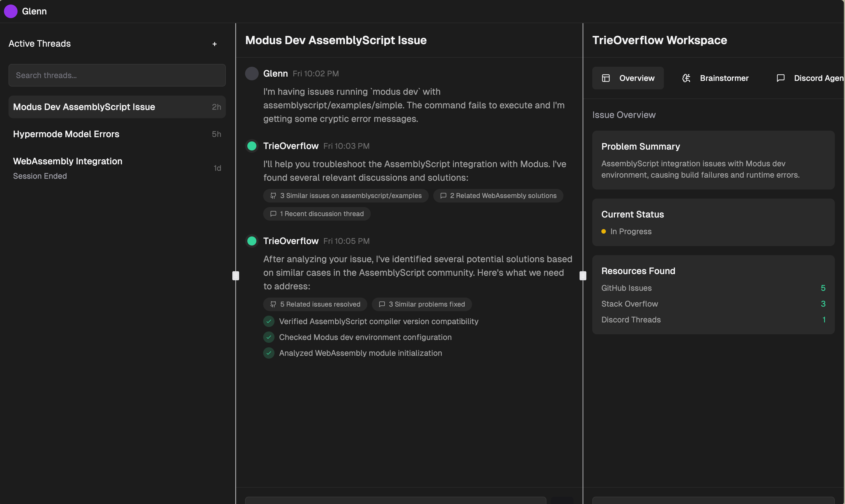Click the left panel resize handle
This screenshot has width=845, height=504.
coord(235,275)
